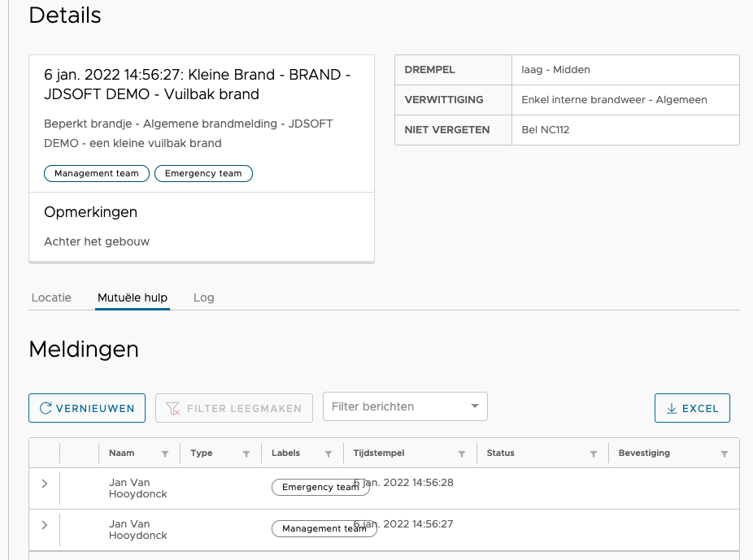
Task: Open the Tijdstempel column filter icon
Action: tap(462, 454)
